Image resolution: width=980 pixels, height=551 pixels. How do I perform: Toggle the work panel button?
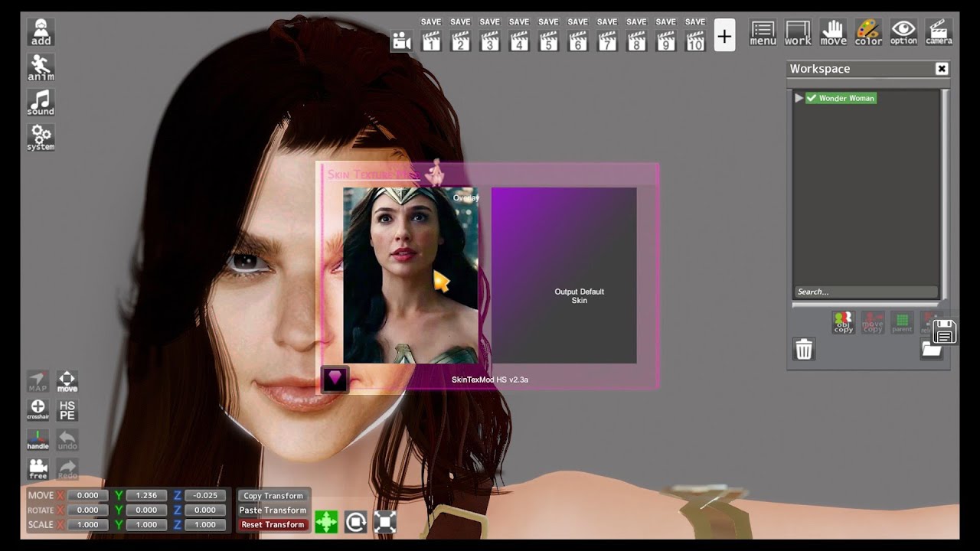798,33
